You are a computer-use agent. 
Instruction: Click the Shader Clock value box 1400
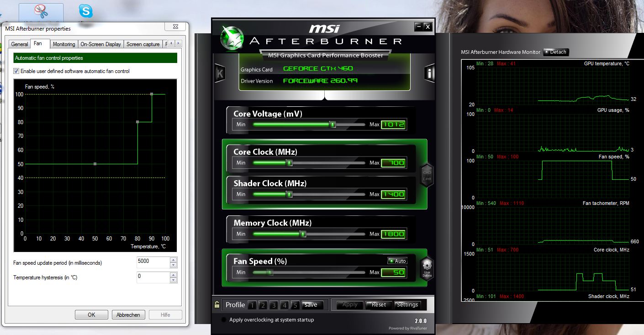393,194
